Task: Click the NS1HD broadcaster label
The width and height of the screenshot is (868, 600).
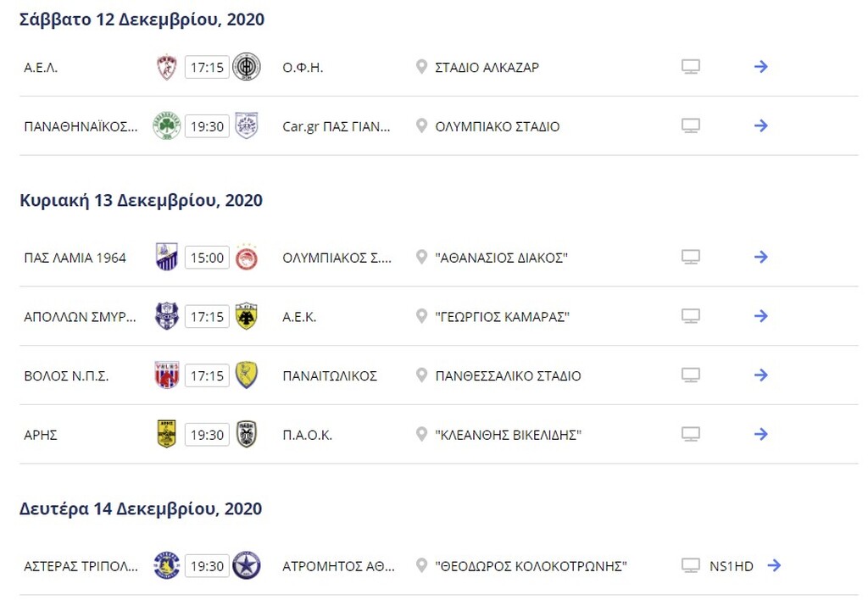Action: tap(732, 566)
